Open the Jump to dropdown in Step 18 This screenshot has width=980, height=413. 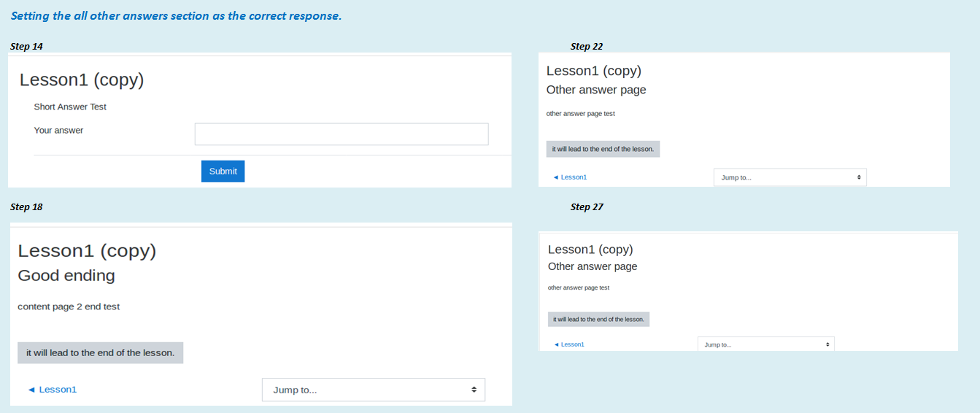pyautogui.click(x=374, y=390)
